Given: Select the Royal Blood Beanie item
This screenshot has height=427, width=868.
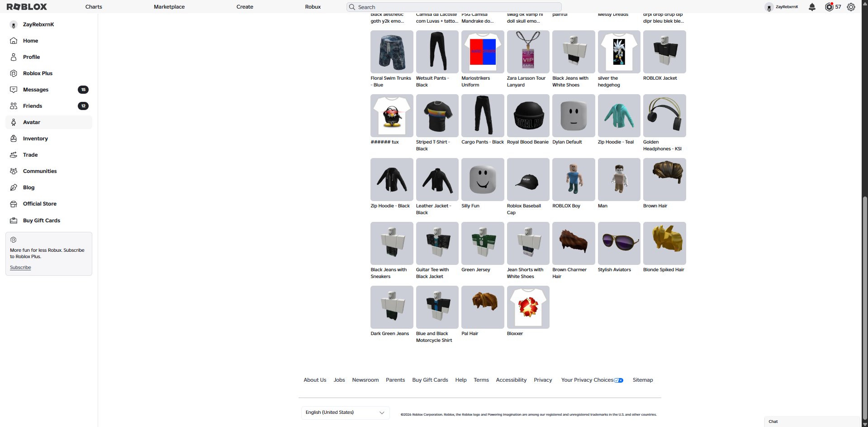Looking at the screenshot, I should point(528,115).
